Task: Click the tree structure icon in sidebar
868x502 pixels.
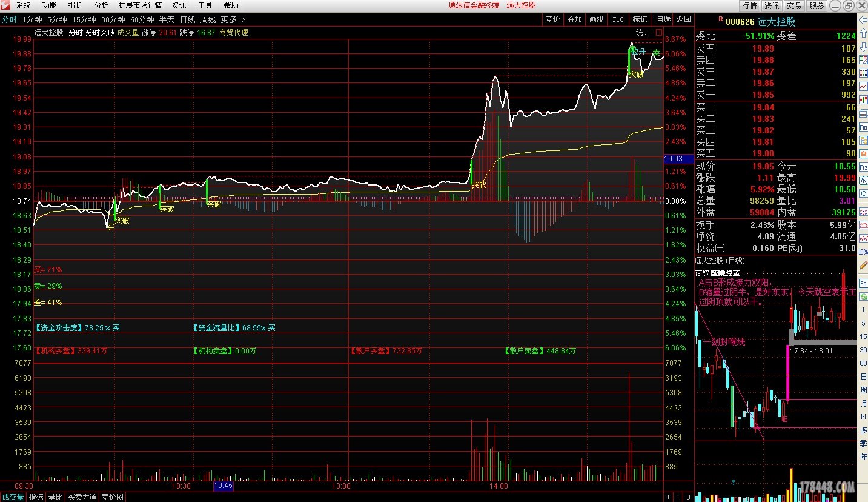Action: tap(863, 140)
